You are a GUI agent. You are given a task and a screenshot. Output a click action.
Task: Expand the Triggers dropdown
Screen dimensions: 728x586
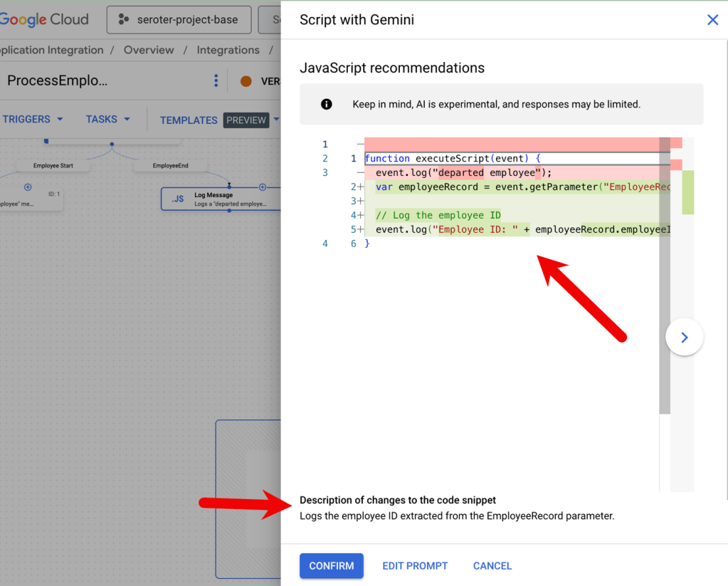point(33,120)
